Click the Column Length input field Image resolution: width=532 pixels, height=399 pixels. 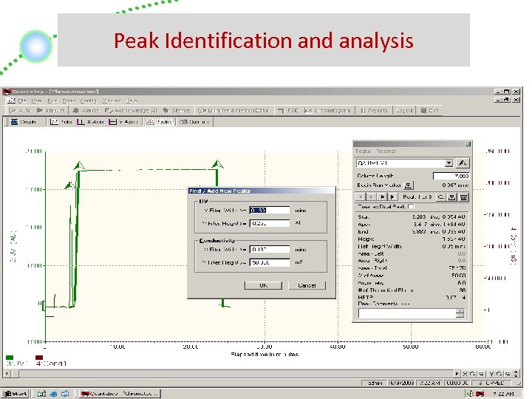(451, 176)
